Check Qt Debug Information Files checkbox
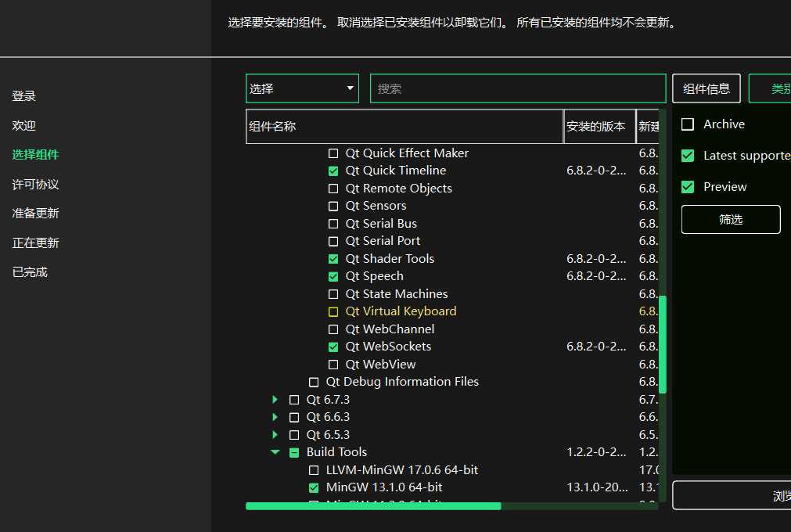 click(314, 383)
